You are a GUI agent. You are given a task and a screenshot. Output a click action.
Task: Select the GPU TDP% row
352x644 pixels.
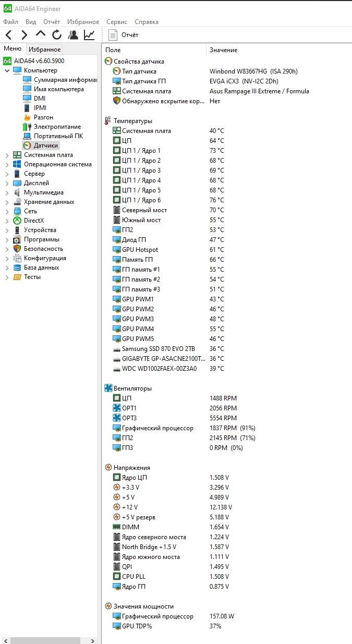227,626
